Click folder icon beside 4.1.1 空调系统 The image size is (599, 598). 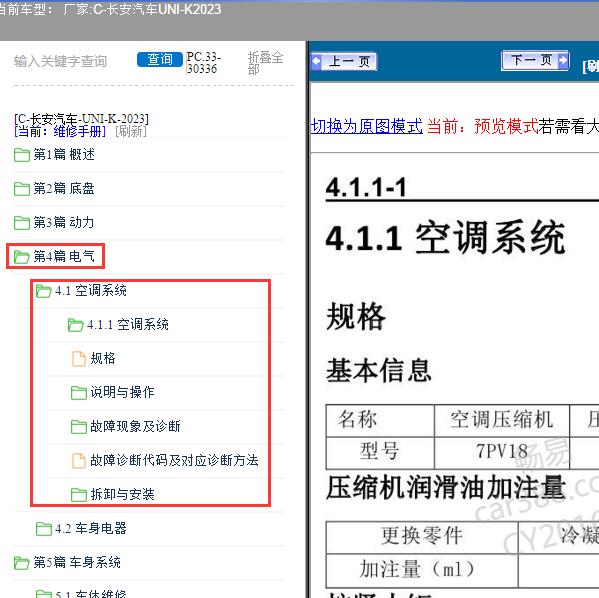tap(75, 325)
